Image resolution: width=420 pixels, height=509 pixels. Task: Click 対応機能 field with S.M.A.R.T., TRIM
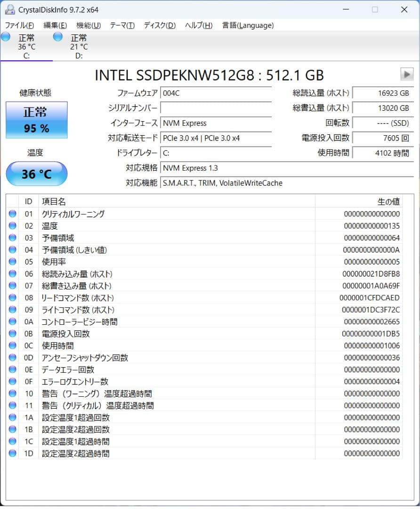click(287, 183)
